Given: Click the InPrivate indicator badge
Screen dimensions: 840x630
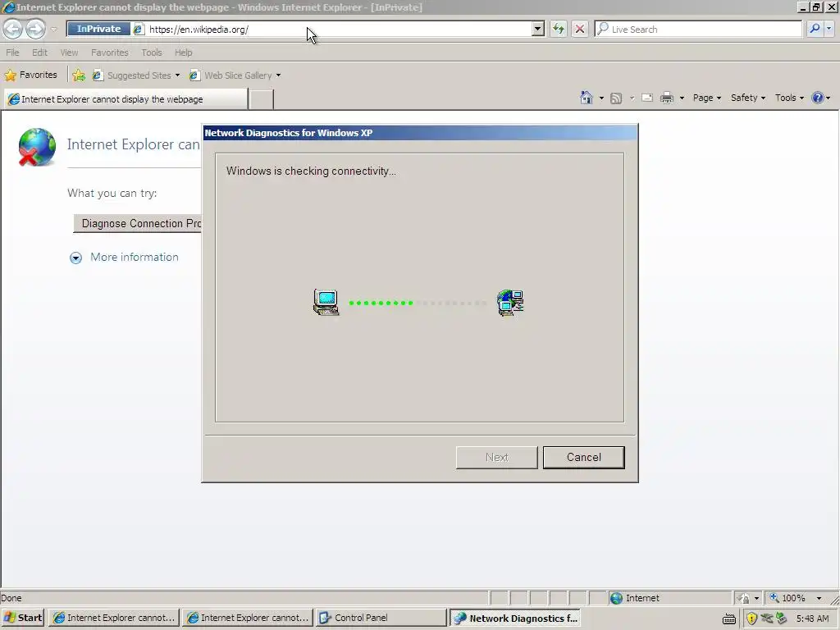Looking at the screenshot, I should [98, 29].
